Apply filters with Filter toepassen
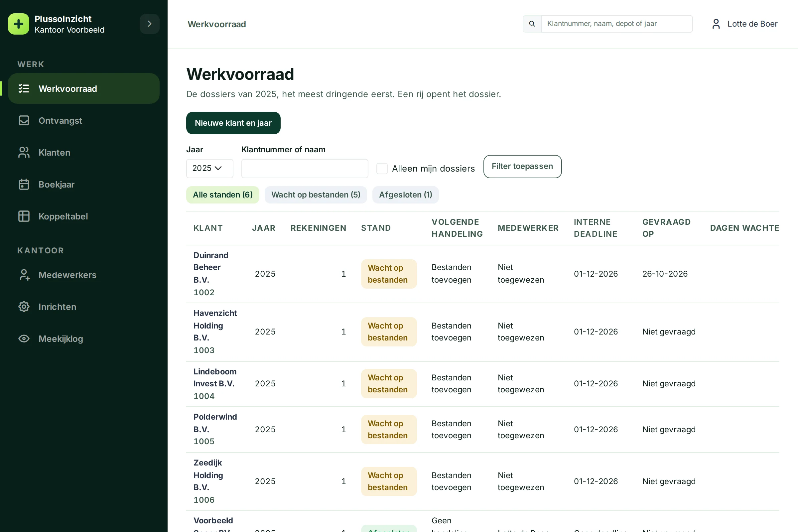 pos(522,166)
